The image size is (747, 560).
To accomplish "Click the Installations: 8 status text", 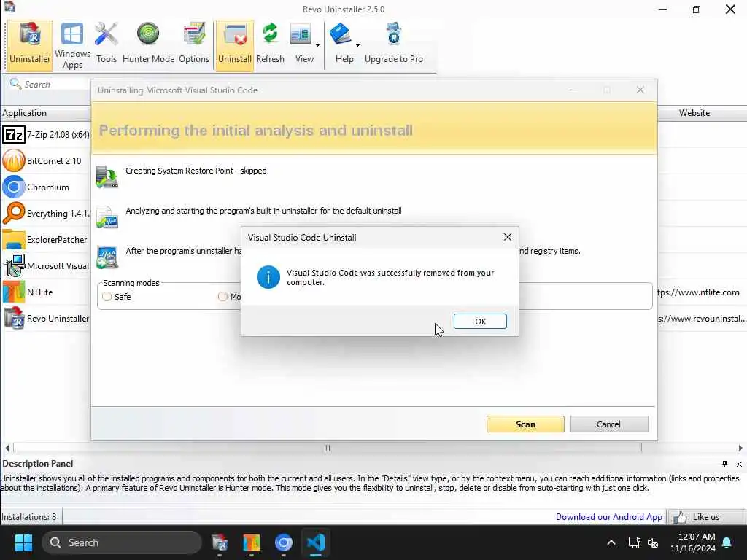I will coord(28,517).
